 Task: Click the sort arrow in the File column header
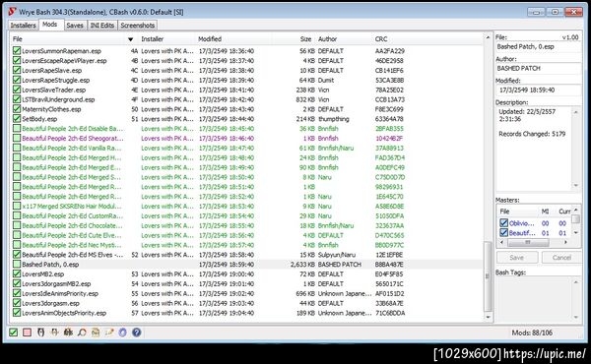(x=130, y=39)
